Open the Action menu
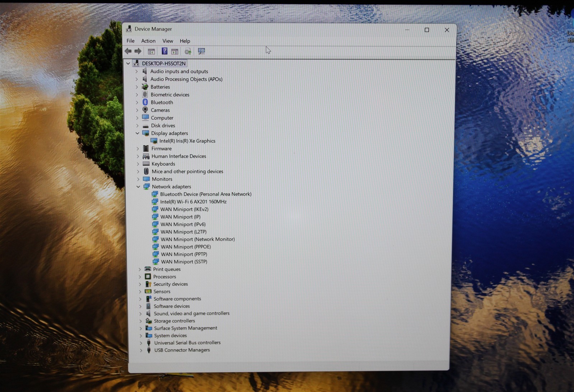This screenshot has width=574, height=392. [x=148, y=41]
